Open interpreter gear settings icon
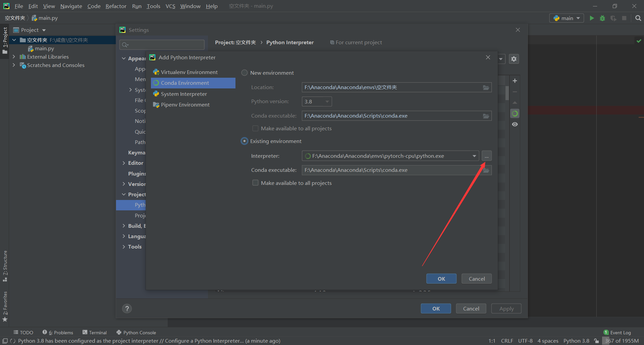Viewport: 644px width, 345px height. click(x=514, y=59)
